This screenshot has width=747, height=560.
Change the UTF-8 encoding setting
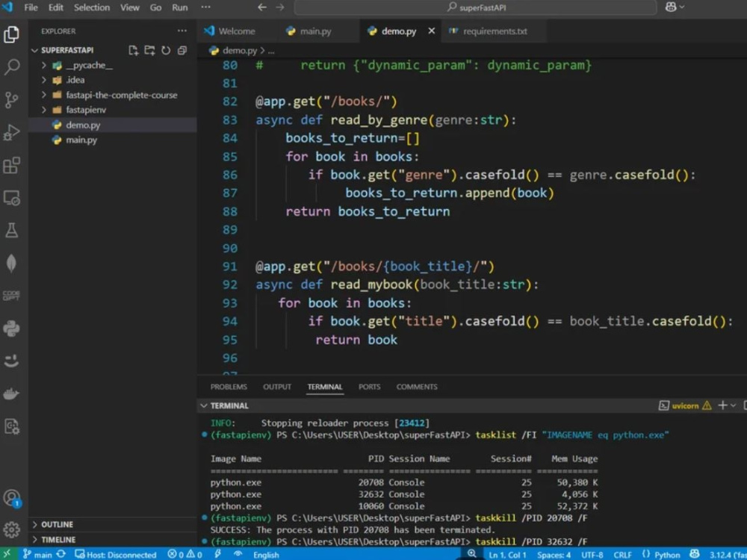(592, 555)
